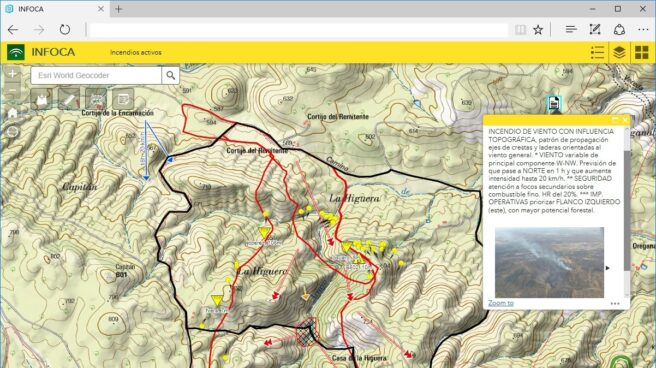
Task: Click the document marker on map
Action: 554,103
